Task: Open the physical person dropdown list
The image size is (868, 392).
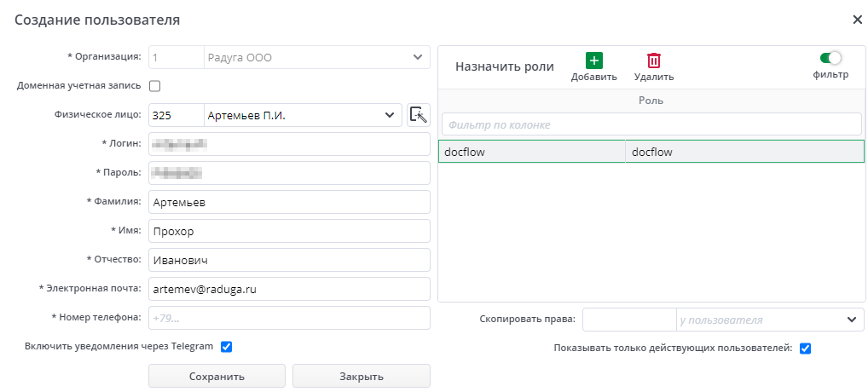Action: click(x=390, y=115)
